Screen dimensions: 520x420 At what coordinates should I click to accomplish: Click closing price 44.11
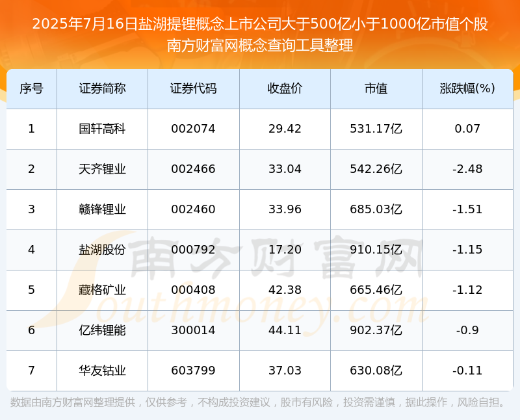[x=285, y=330]
